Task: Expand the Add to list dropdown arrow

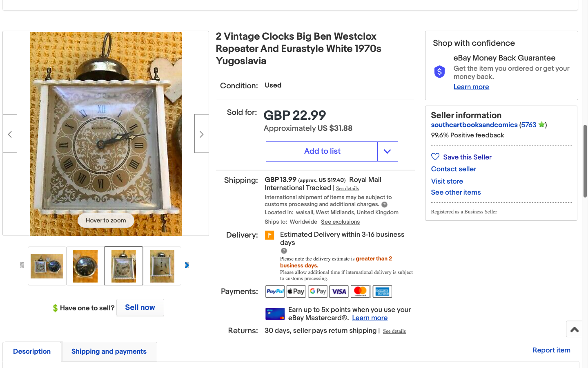Action: pos(388,151)
